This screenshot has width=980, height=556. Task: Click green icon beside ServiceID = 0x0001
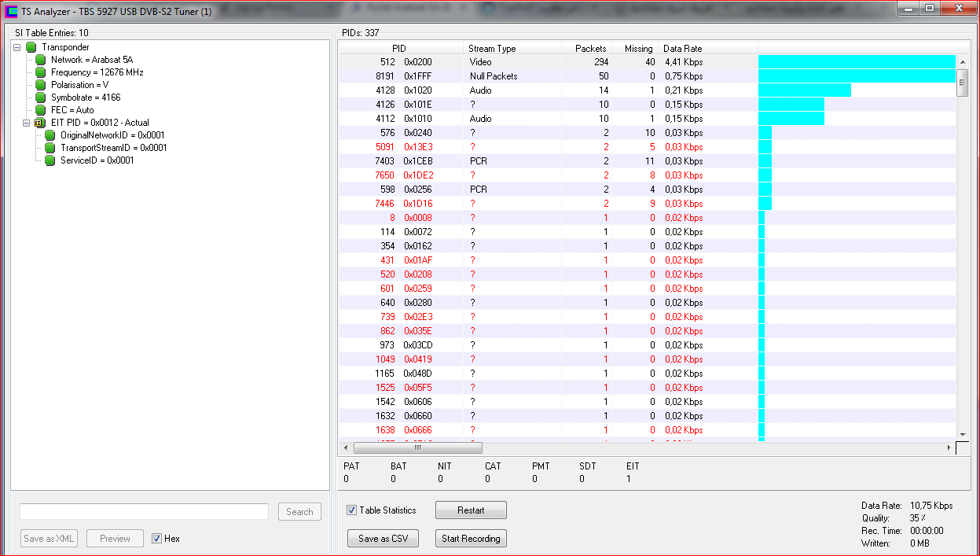(50, 160)
